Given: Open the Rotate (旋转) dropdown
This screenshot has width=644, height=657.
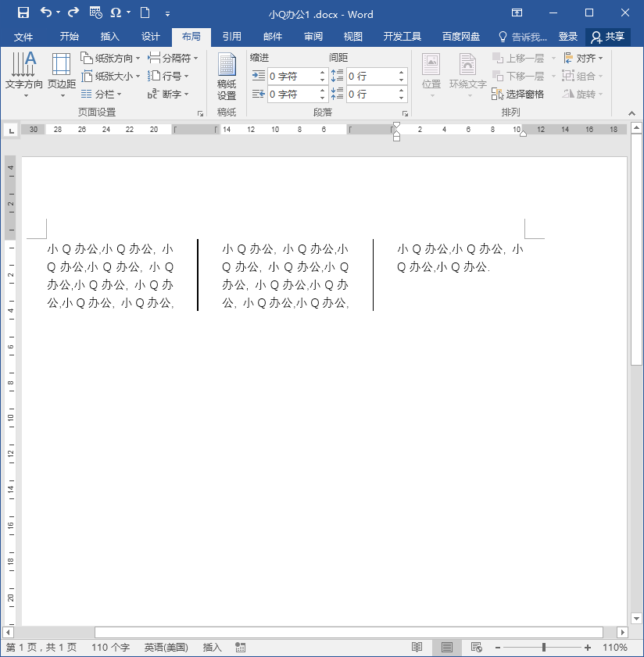Looking at the screenshot, I should pyautogui.click(x=582, y=95).
